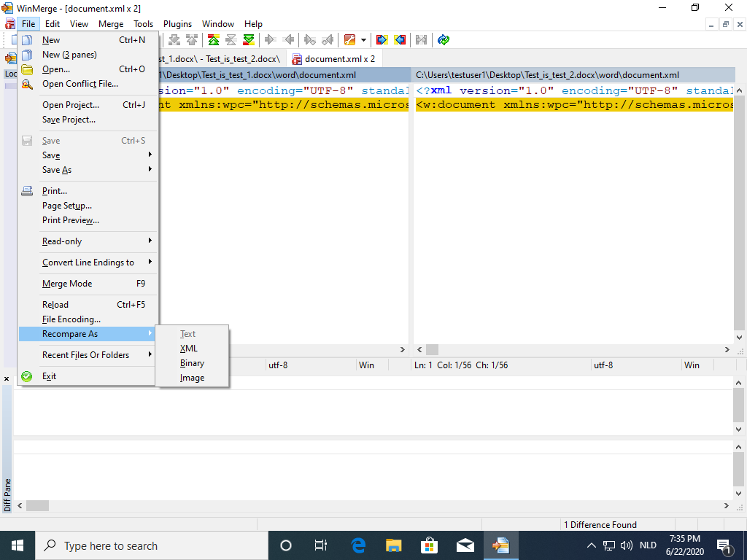Open the Plugins menu
Screen dimensions: 747x560
click(x=178, y=24)
